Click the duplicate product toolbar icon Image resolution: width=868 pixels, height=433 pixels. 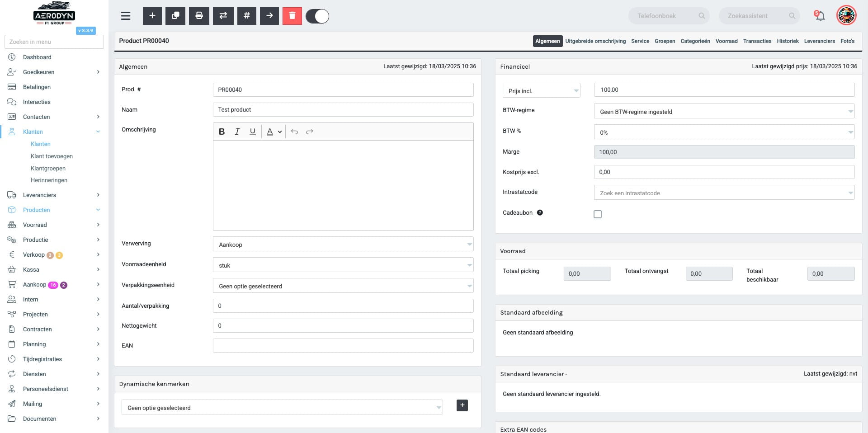(x=175, y=16)
